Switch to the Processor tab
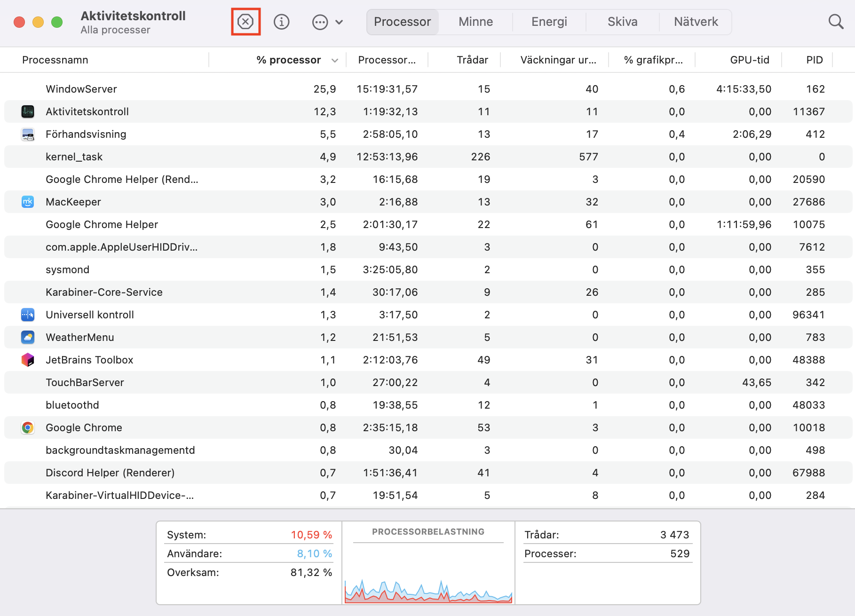Image resolution: width=855 pixels, height=616 pixels. pyautogui.click(x=403, y=22)
